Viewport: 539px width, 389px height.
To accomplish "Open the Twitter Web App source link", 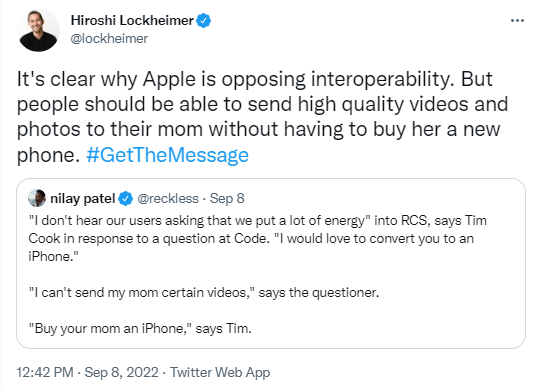I will pyautogui.click(x=220, y=372).
